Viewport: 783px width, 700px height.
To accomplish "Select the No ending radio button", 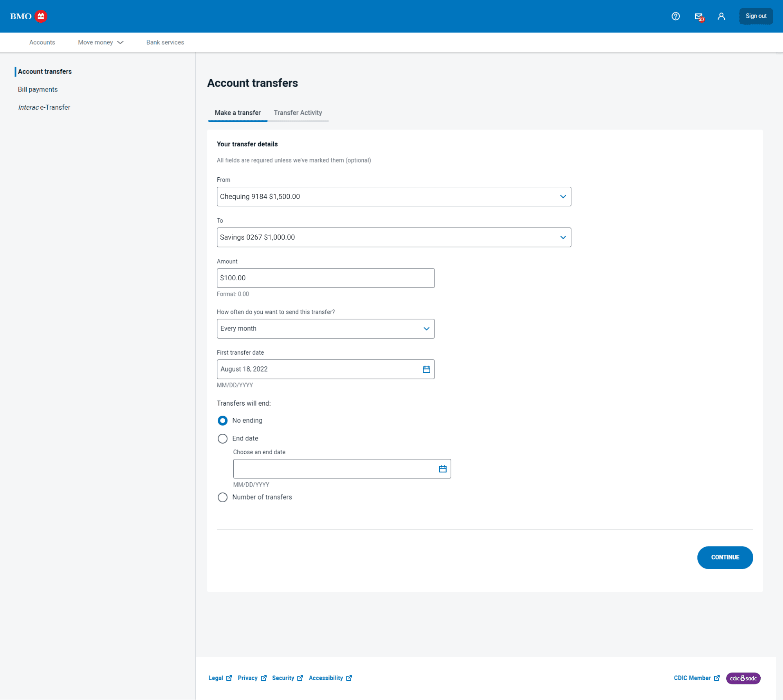I will click(222, 420).
